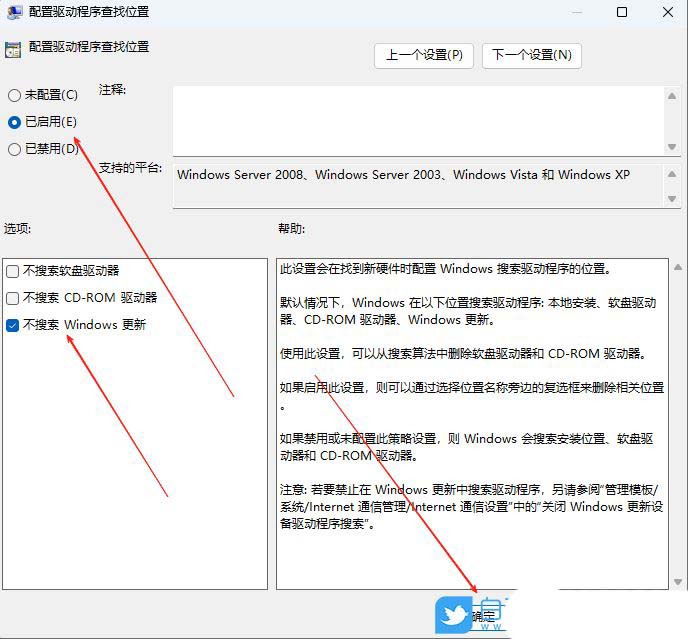Viewport: 688px width, 639px height.
Task: Click the down arrow of the 支持的平台 scrollbar
Action: [672, 199]
